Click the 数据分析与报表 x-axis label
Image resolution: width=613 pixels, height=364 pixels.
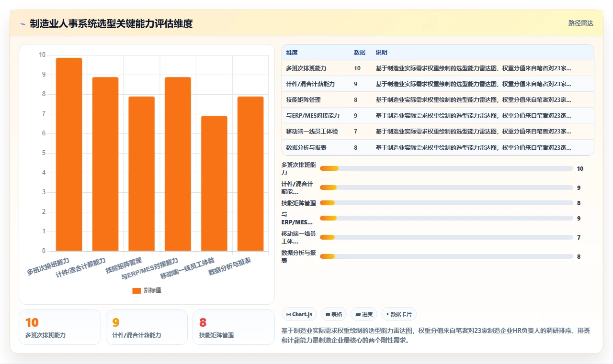click(x=230, y=266)
